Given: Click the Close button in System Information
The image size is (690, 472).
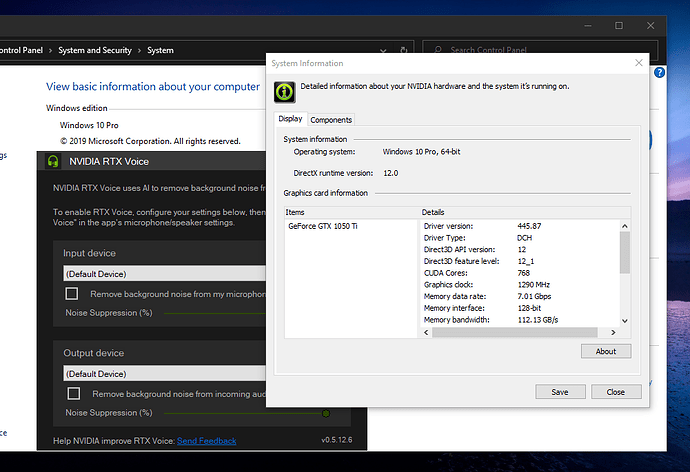Looking at the screenshot, I should 616,392.
